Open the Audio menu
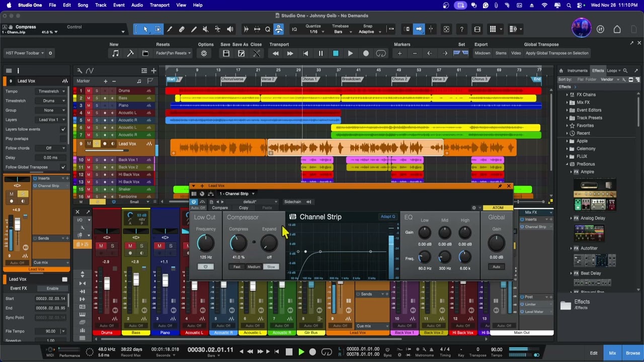Viewport: 644px width, 362px height. 137,5
